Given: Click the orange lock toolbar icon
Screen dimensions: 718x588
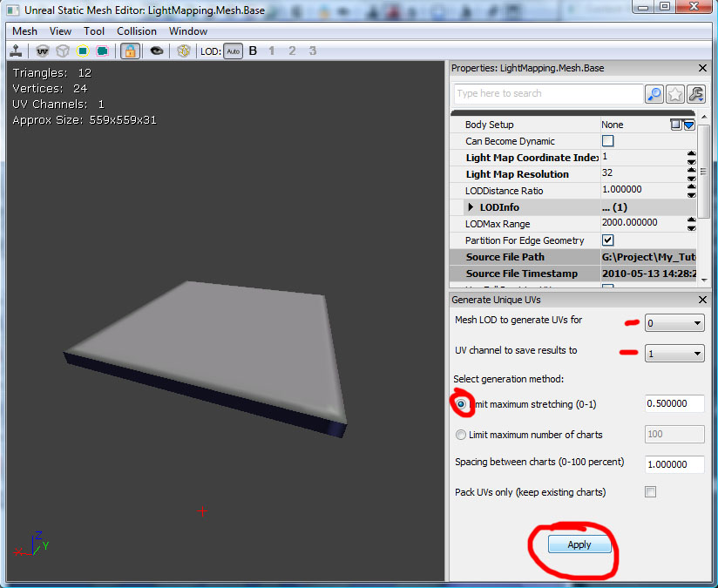Looking at the screenshot, I should (129, 51).
